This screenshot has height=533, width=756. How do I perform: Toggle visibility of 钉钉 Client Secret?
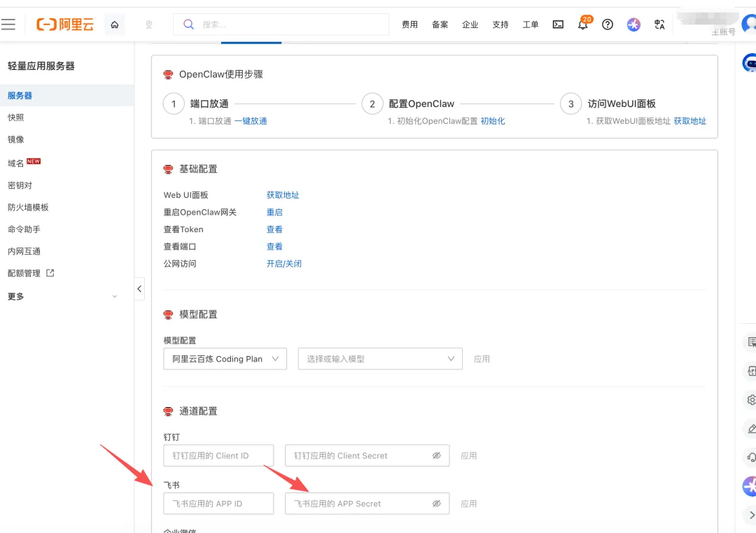pos(436,455)
